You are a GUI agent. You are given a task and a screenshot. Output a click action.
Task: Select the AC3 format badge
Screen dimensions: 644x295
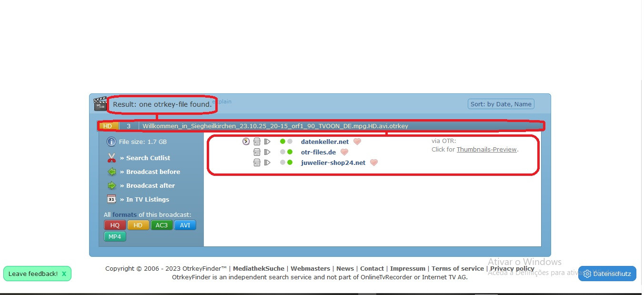coord(161,225)
